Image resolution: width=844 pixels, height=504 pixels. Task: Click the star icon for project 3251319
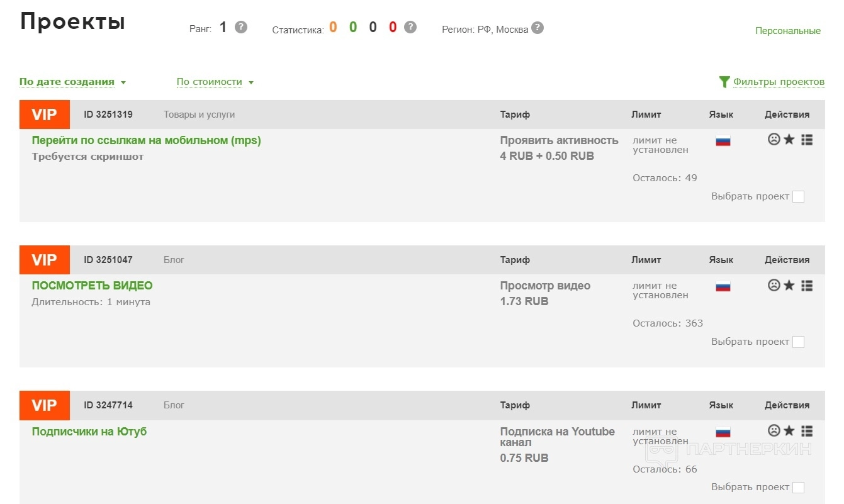(x=789, y=140)
